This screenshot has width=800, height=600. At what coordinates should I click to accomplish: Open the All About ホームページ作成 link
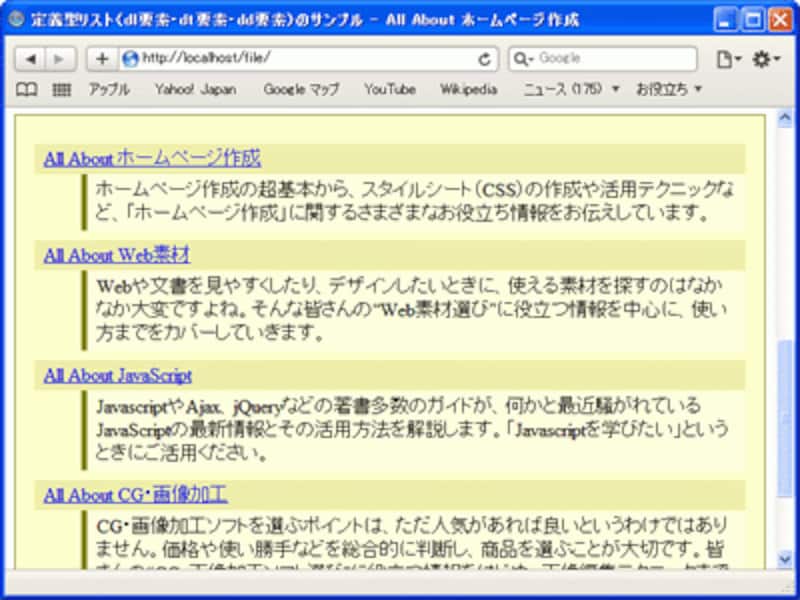[x=153, y=159]
